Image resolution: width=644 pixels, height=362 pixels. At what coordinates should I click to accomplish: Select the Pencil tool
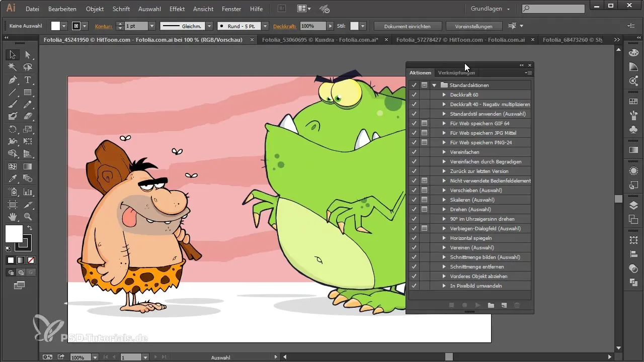[x=28, y=104]
